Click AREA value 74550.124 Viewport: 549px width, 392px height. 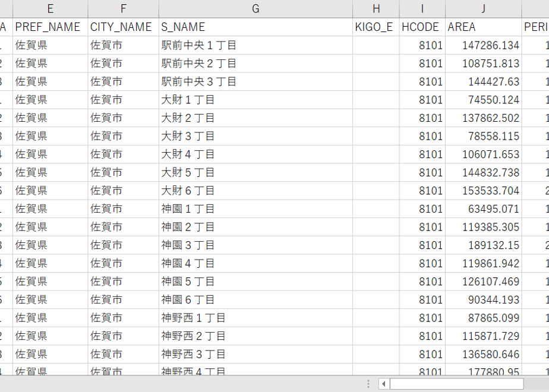click(x=484, y=100)
